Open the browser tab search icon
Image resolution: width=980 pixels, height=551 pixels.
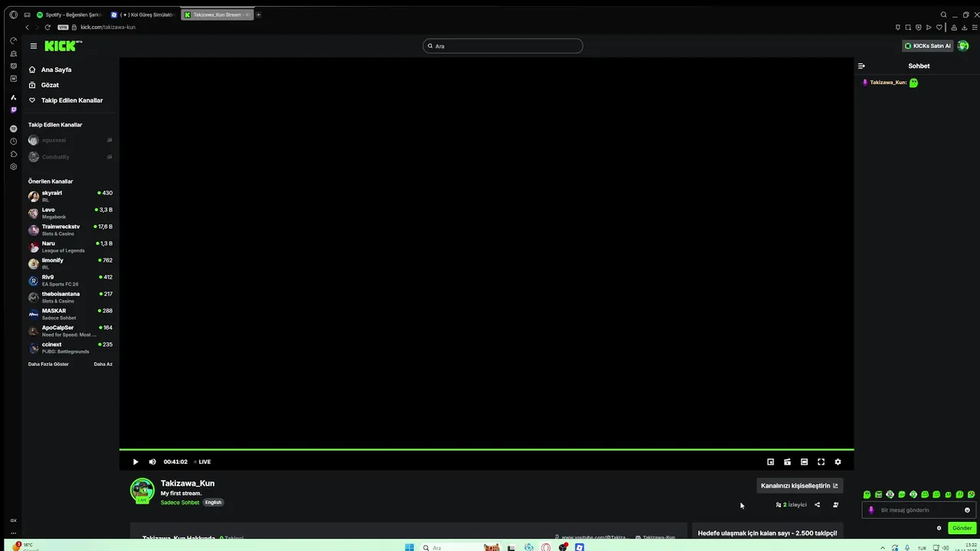(x=943, y=15)
